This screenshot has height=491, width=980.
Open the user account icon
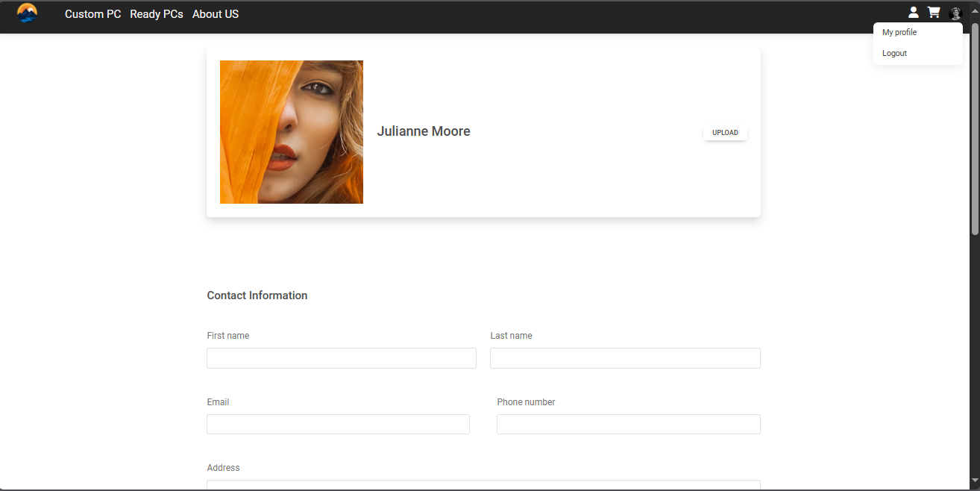[x=913, y=13]
